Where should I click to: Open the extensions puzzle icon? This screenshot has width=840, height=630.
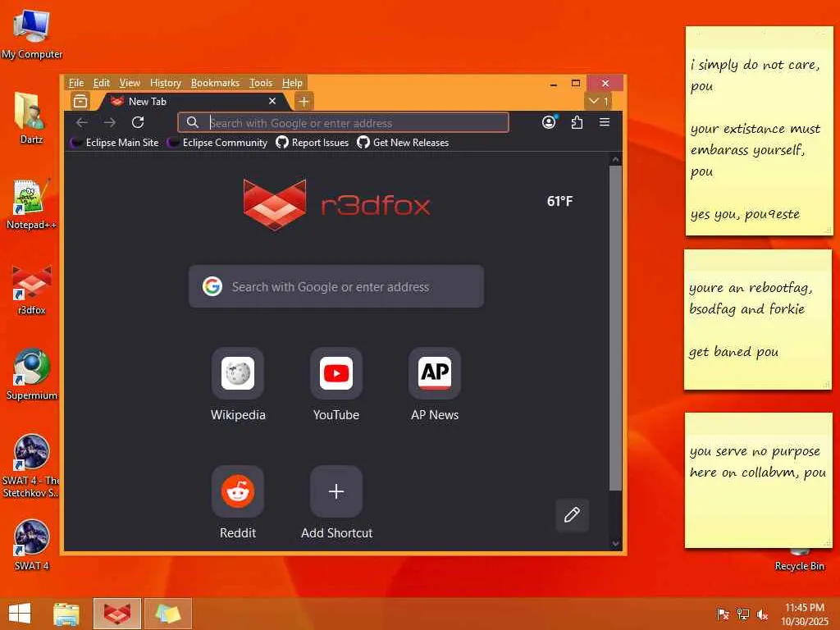click(577, 122)
